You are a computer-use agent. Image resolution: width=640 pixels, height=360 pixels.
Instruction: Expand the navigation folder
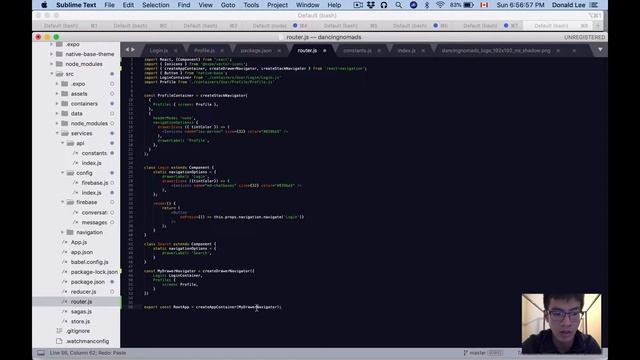tap(62, 232)
